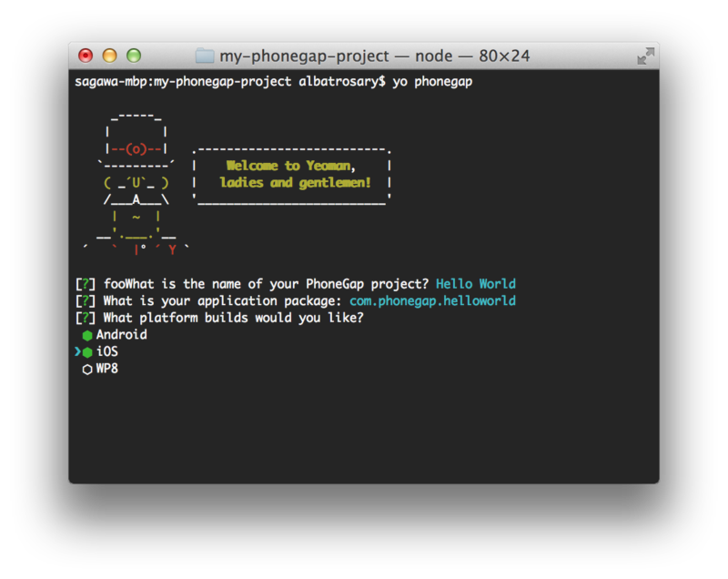The image size is (728, 579).
Task: Minimize the terminal with yellow button
Action: click(x=109, y=56)
